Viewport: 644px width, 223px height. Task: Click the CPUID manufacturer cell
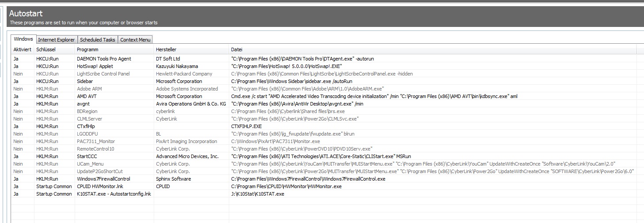point(163,186)
